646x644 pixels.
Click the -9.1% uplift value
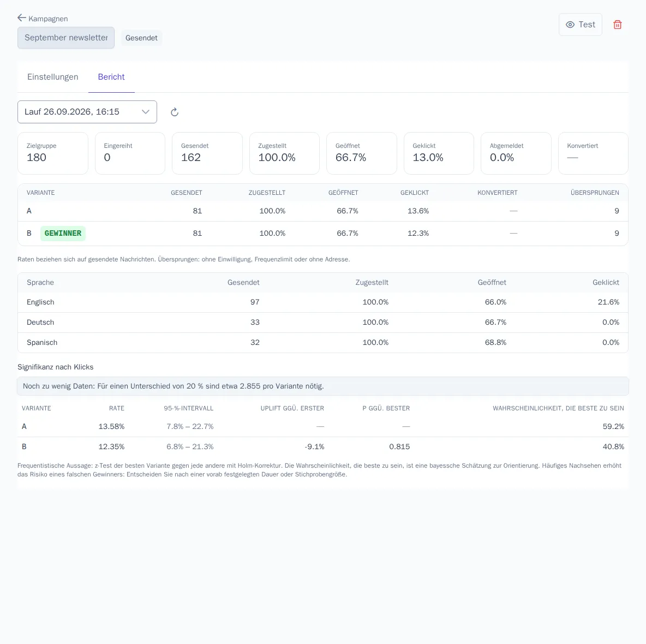[314, 446]
